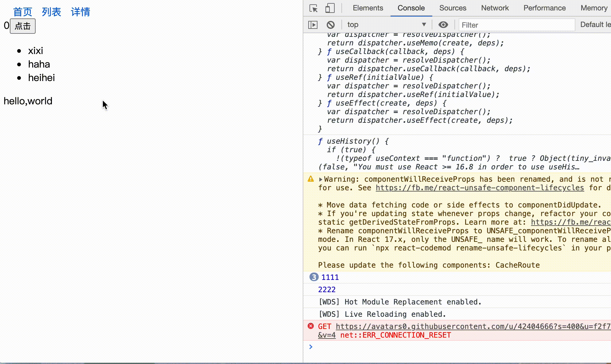
Task: Click the red error icon beside GET
Action: pyautogui.click(x=311, y=326)
